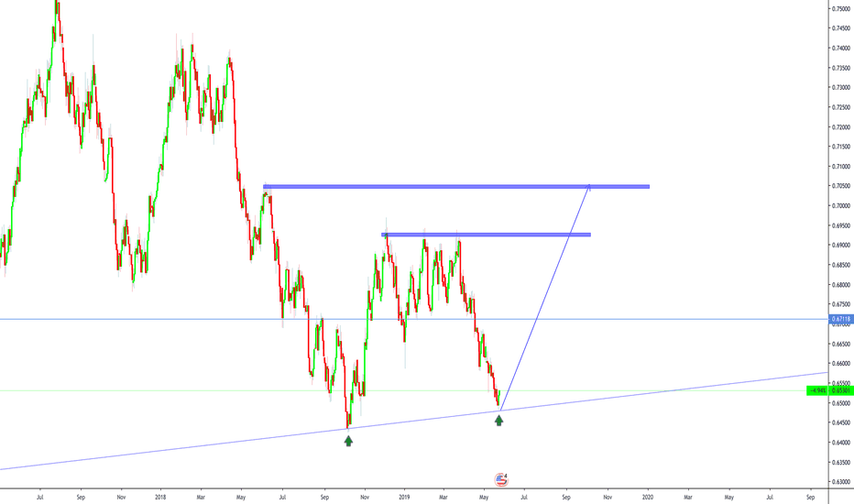Click the 0.71000 price axis label
The width and height of the screenshot is (854, 504).
point(842,166)
